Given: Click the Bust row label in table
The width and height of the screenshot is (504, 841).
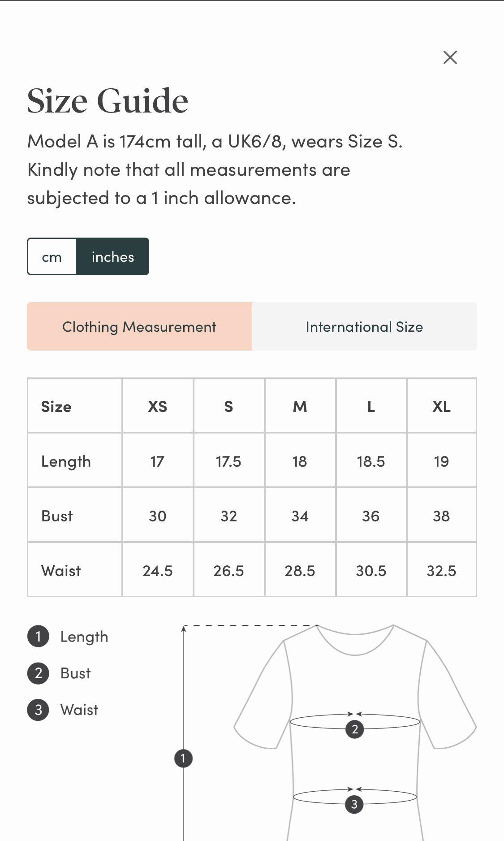Looking at the screenshot, I should tap(57, 516).
